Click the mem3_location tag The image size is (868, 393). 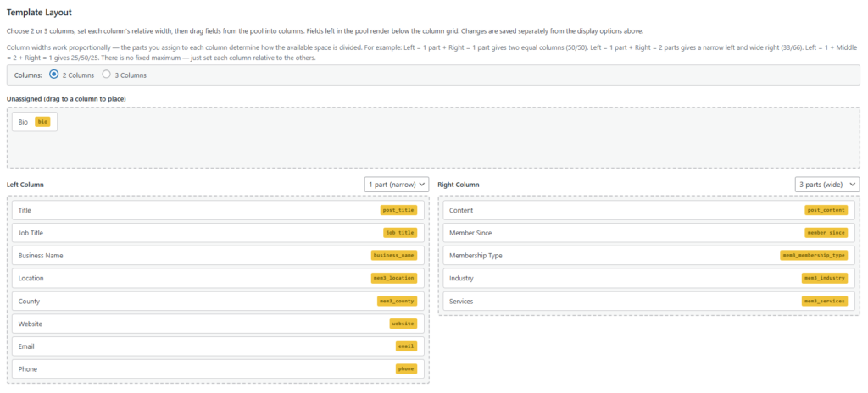tap(394, 279)
